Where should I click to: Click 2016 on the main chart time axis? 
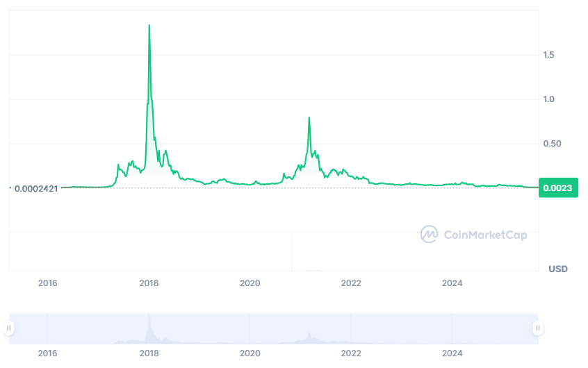tap(47, 283)
